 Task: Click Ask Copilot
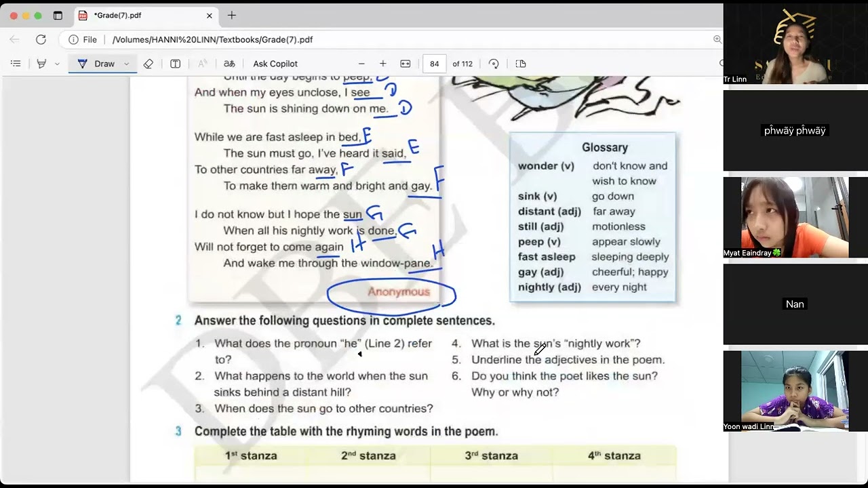(x=275, y=64)
